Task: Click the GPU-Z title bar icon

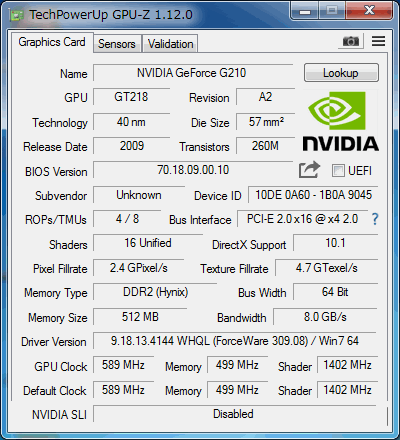Action: click(x=16, y=15)
